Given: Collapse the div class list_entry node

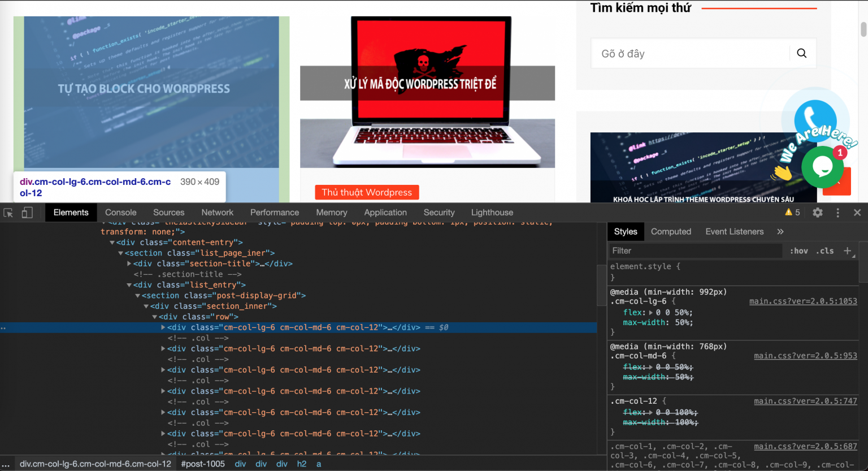Looking at the screenshot, I should pos(129,286).
